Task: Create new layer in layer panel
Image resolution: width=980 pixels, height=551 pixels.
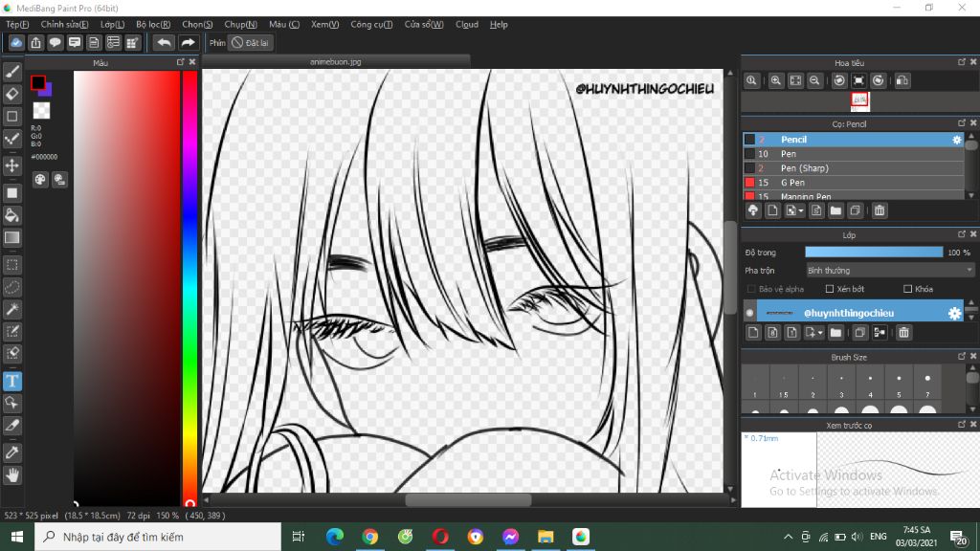Action: pyautogui.click(x=753, y=332)
